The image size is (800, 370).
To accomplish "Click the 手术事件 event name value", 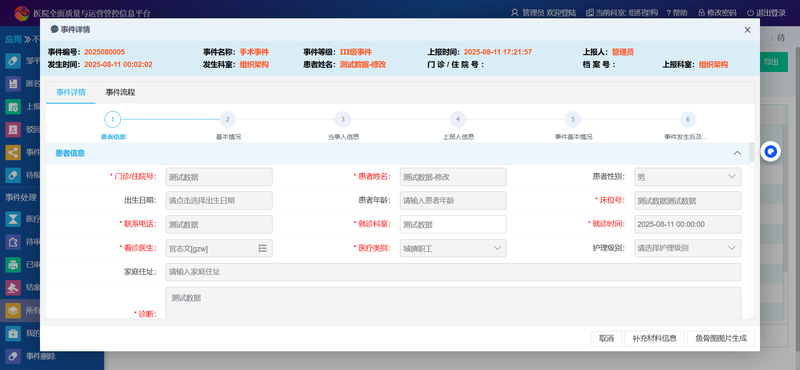I will pyautogui.click(x=254, y=52).
